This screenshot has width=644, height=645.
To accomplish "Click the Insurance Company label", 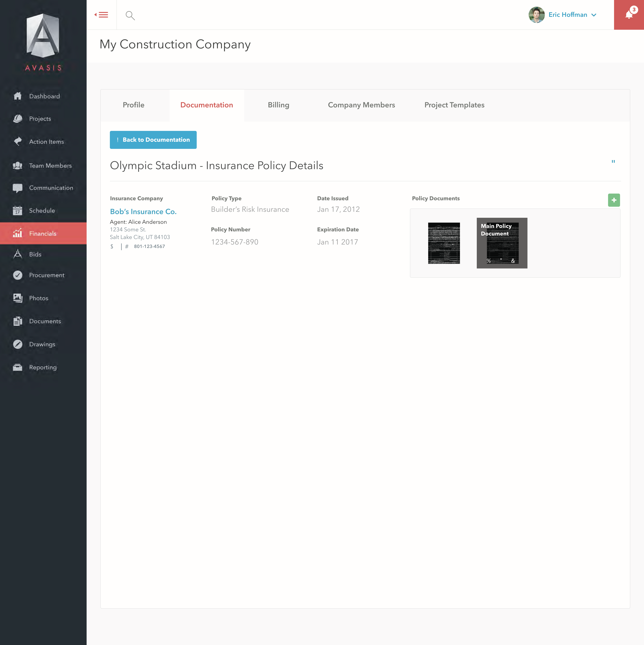I will (x=136, y=198).
